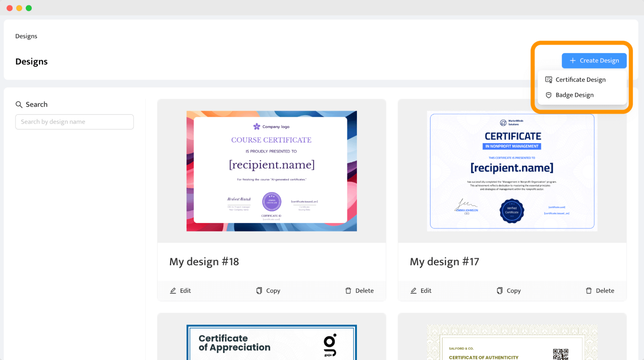This screenshot has width=644, height=360.
Task: Edit My design #18
Action: point(180,291)
